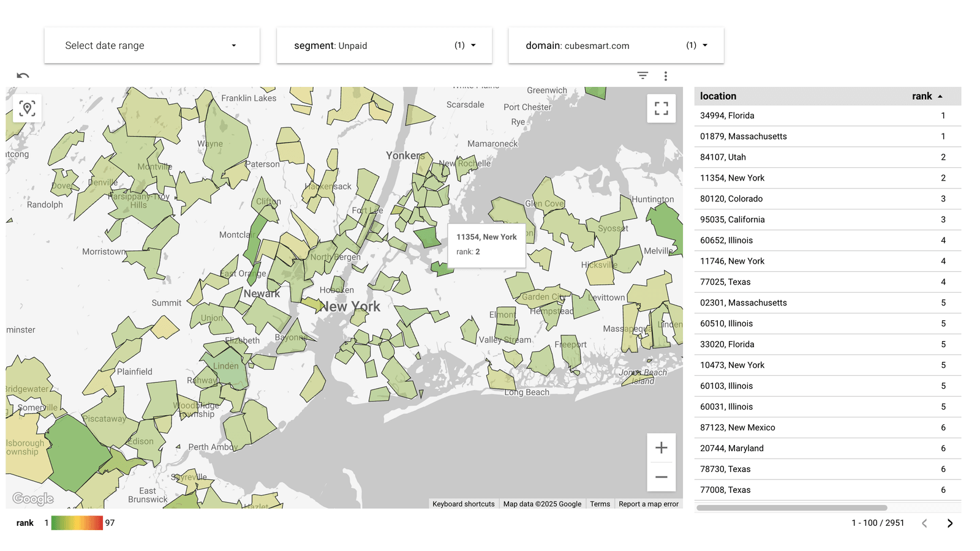Click the Yonkers label on the map
This screenshot has width=980, height=551.
[x=405, y=156]
